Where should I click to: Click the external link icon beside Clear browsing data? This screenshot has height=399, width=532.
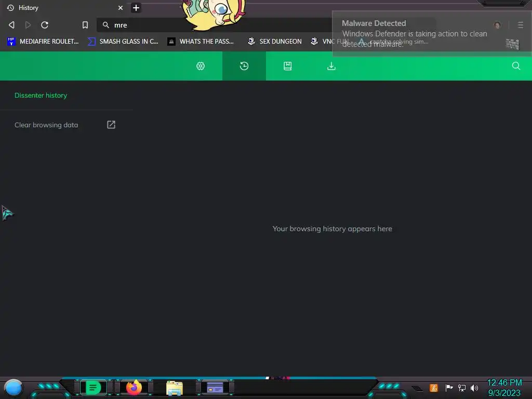(x=111, y=125)
